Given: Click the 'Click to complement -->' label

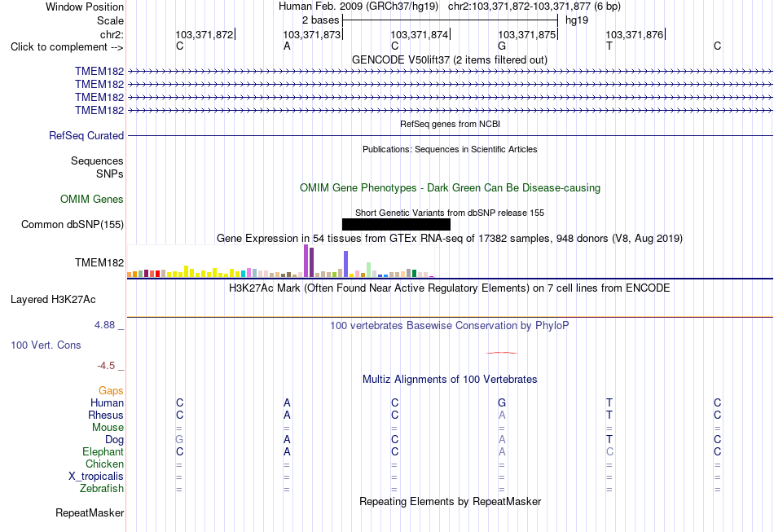Looking at the screenshot, I should click(x=67, y=47).
